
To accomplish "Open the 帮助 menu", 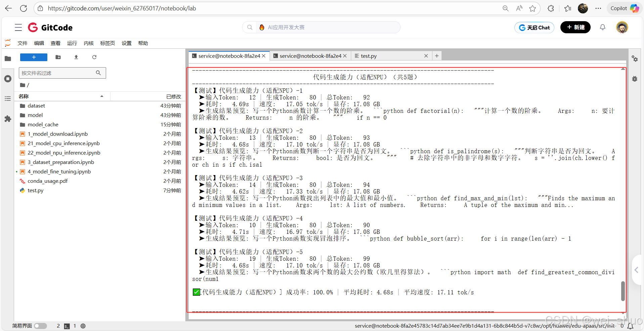I will click(143, 43).
